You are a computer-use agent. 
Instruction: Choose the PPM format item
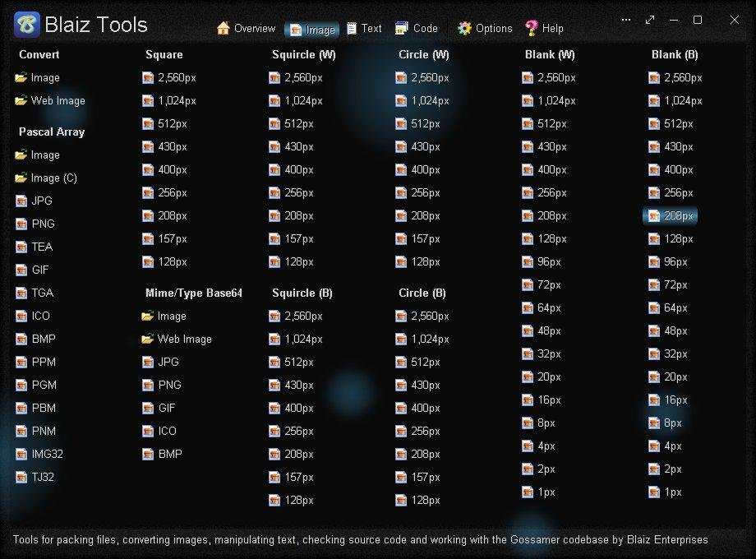click(x=35, y=362)
